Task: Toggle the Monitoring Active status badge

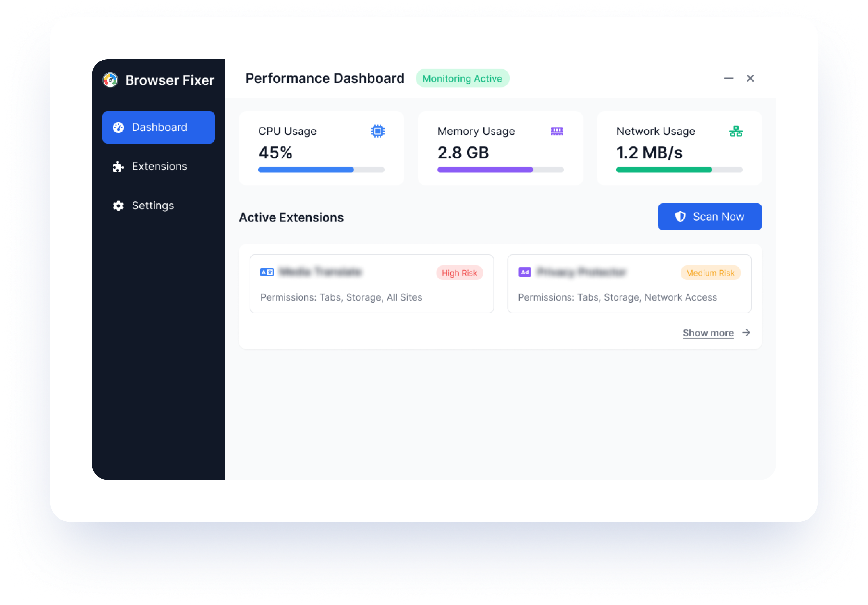Action: 462,78
